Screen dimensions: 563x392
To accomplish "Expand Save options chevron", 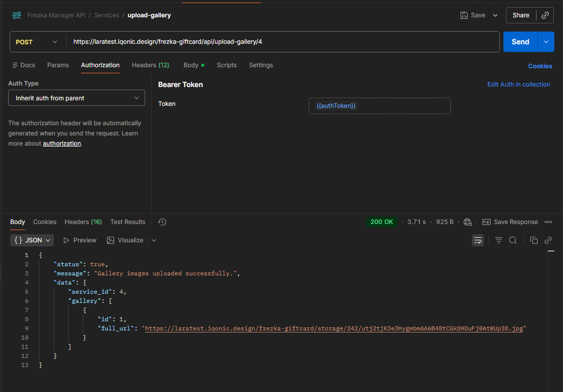I will [x=495, y=15].
